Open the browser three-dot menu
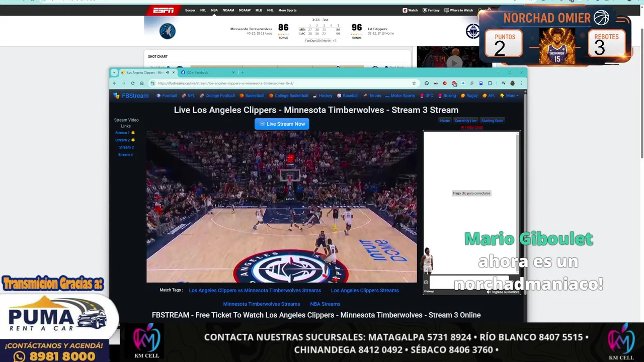 pyautogui.click(x=521, y=83)
